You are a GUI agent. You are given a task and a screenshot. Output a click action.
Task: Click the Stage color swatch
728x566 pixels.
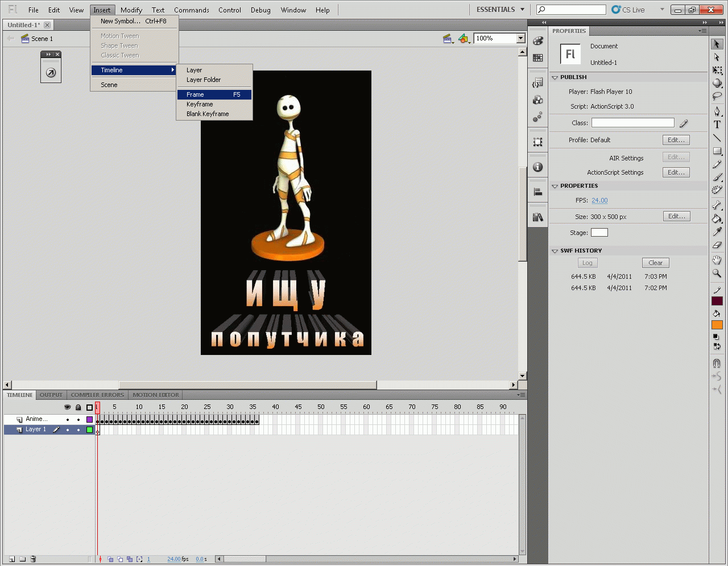[x=599, y=232]
